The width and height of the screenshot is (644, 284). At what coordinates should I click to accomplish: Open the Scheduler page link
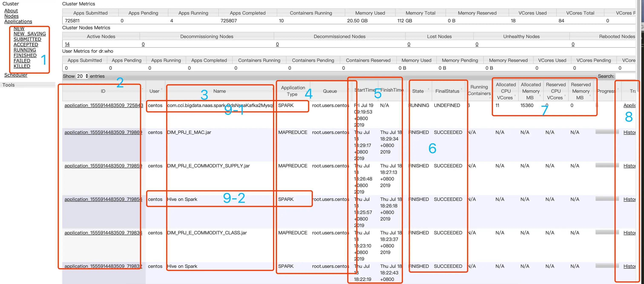click(x=16, y=75)
